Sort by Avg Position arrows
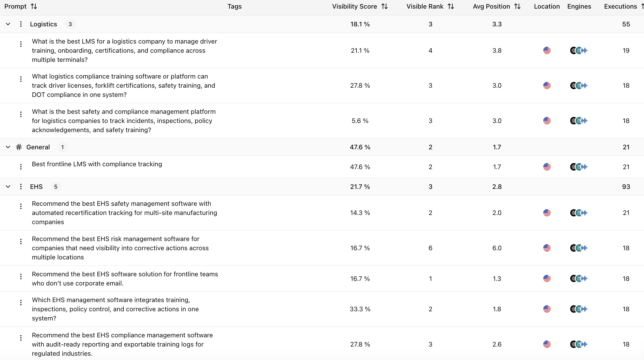 point(517,6)
